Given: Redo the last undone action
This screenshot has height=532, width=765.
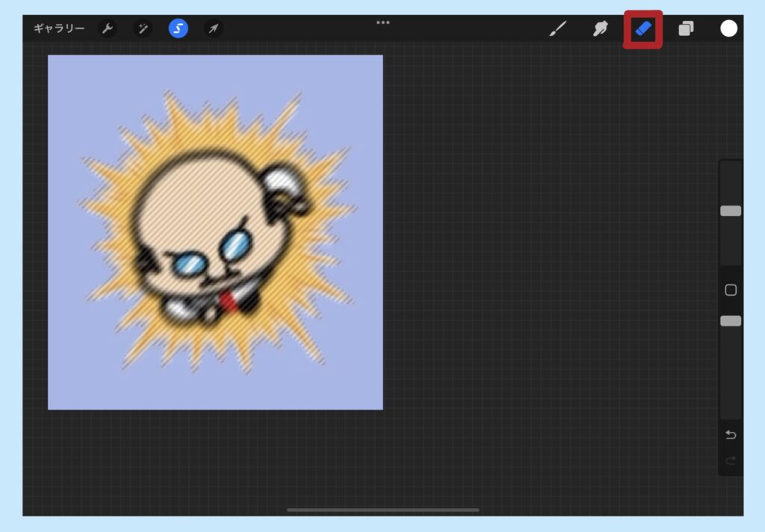Looking at the screenshot, I should (x=731, y=460).
